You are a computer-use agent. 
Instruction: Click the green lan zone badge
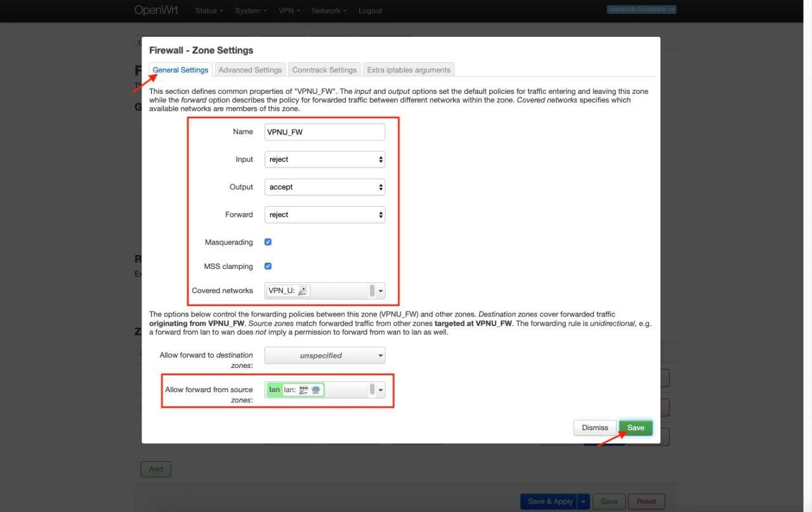pos(274,390)
